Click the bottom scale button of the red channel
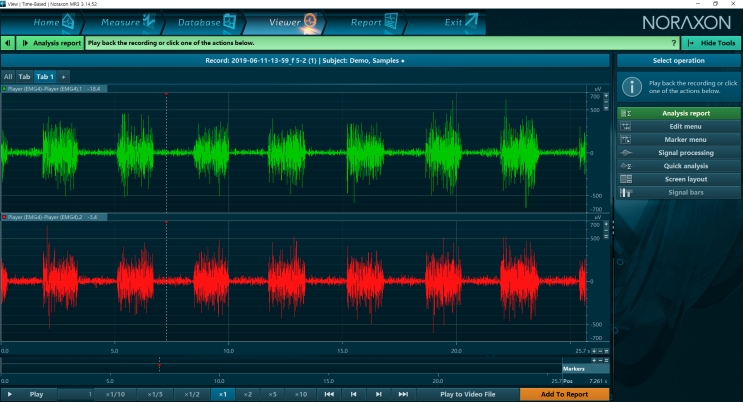The width and height of the screenshot is (743, 402). point(606,236)
